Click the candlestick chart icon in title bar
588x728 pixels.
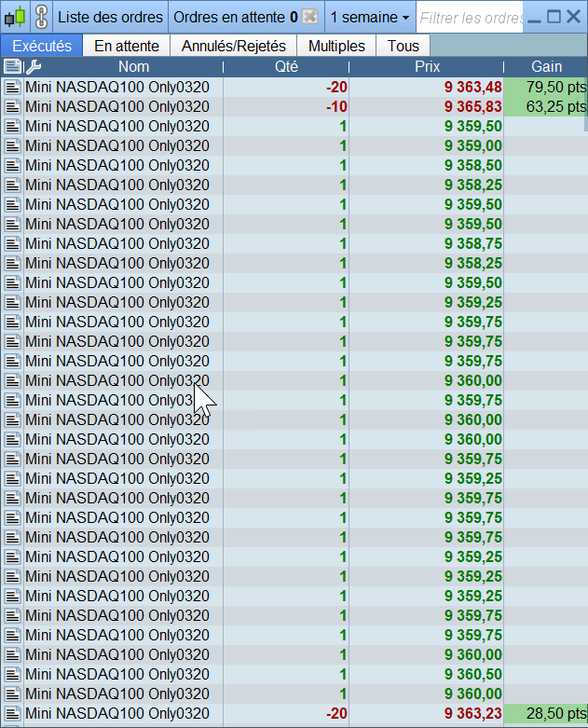pyautogui.click(x=15, y=17)
